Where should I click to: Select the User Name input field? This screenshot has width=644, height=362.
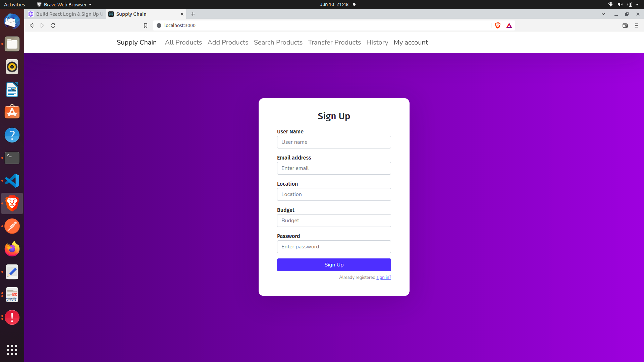coord(334,142)
